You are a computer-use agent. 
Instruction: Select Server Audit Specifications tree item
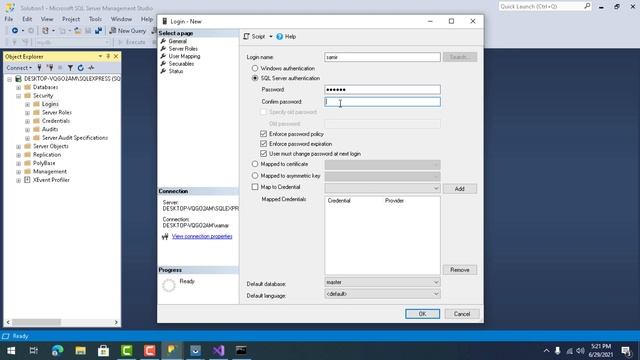tap(75, 138)
